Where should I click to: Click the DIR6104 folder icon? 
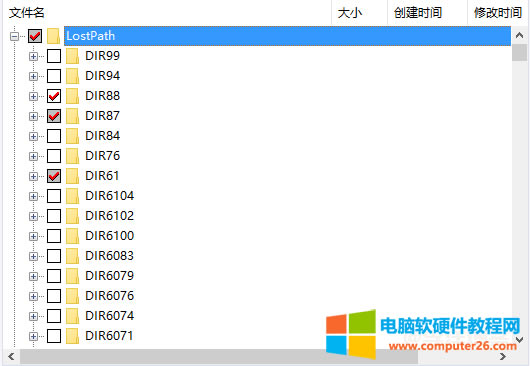[72, 196]
